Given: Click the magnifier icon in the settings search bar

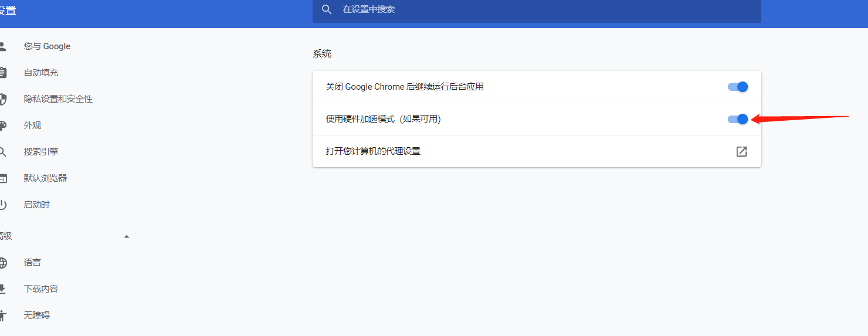Looking at the screenshot, I should [327, 9].
